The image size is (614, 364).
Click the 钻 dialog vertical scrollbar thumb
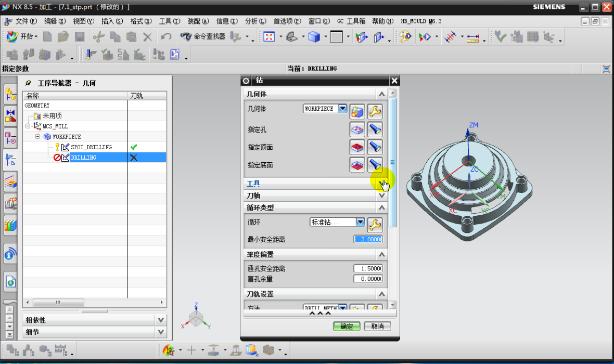[393, 162]
